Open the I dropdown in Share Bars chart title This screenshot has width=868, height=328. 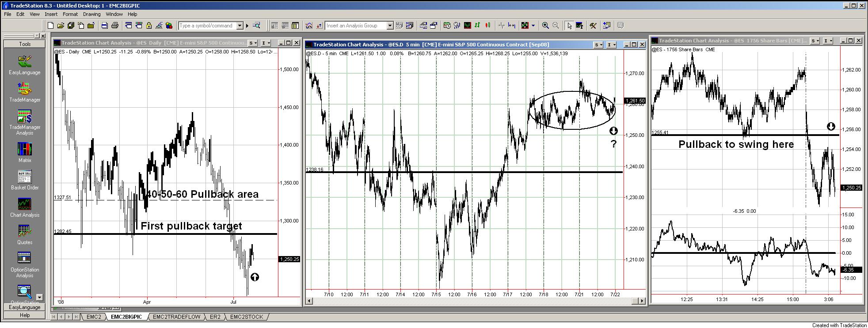tap(828, 41)
